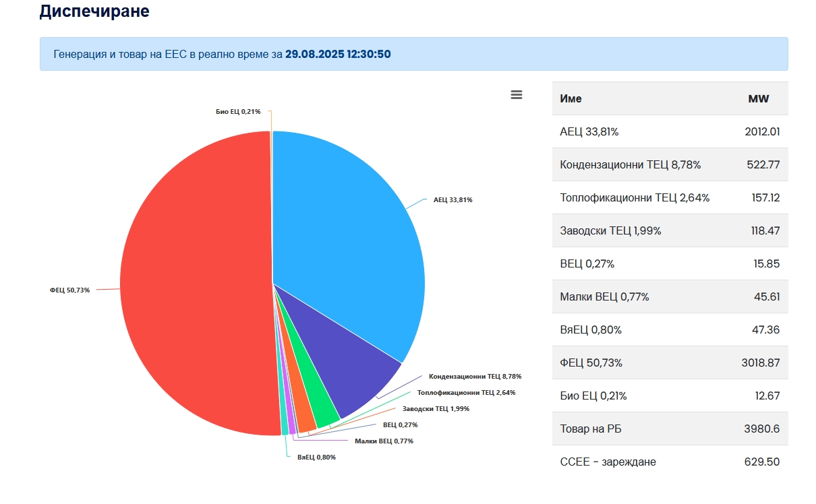Click the ФЕЦ value 3018.87 cell

point(760,363)
